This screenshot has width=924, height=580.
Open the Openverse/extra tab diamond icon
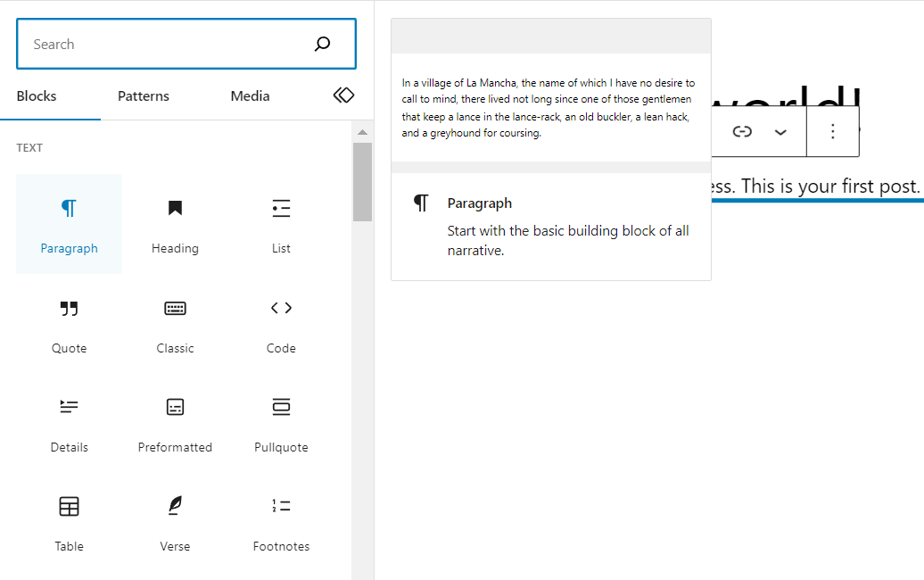pos(343,95)
